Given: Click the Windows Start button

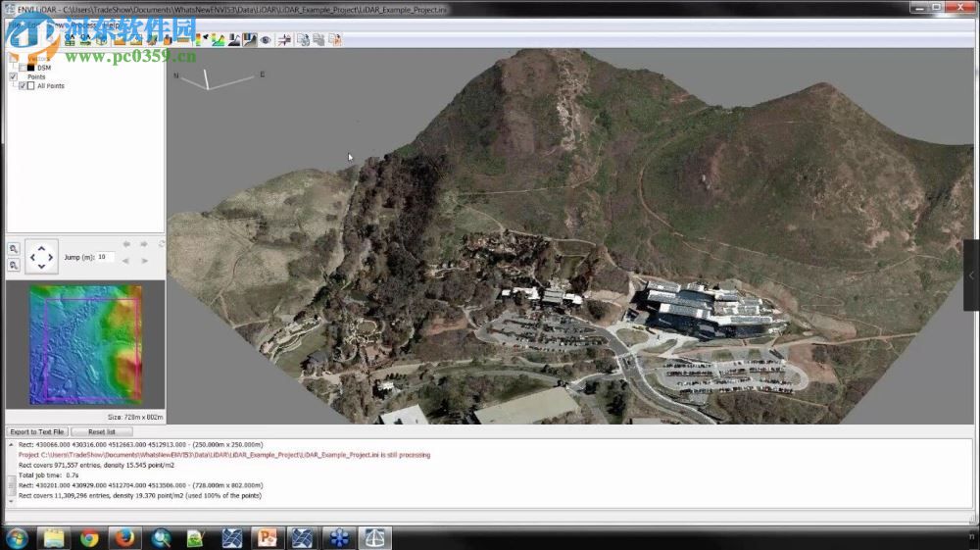Looking at the screenshot, I should point(17,538).
